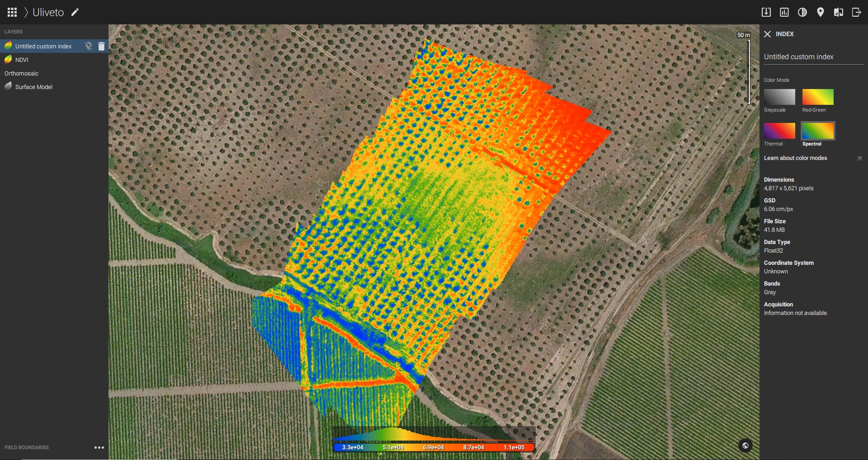Choose the Red-Green color mode swatch

[x=818, y=97]
